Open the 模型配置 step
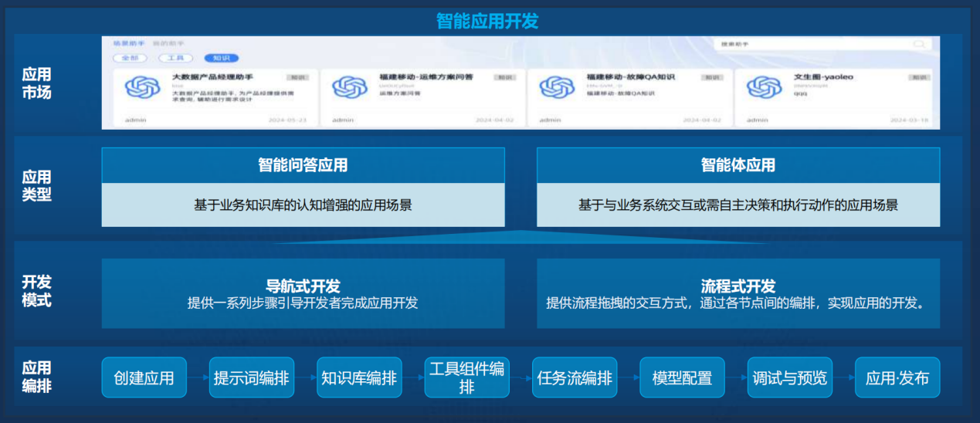980x423 pixels. [682, 378]
